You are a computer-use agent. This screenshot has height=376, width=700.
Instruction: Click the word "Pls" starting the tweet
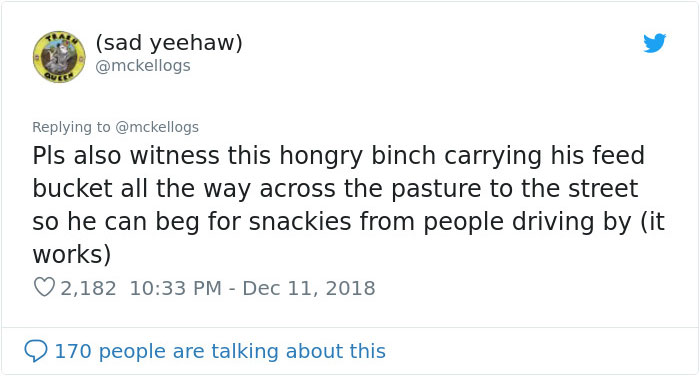point(49,156)
